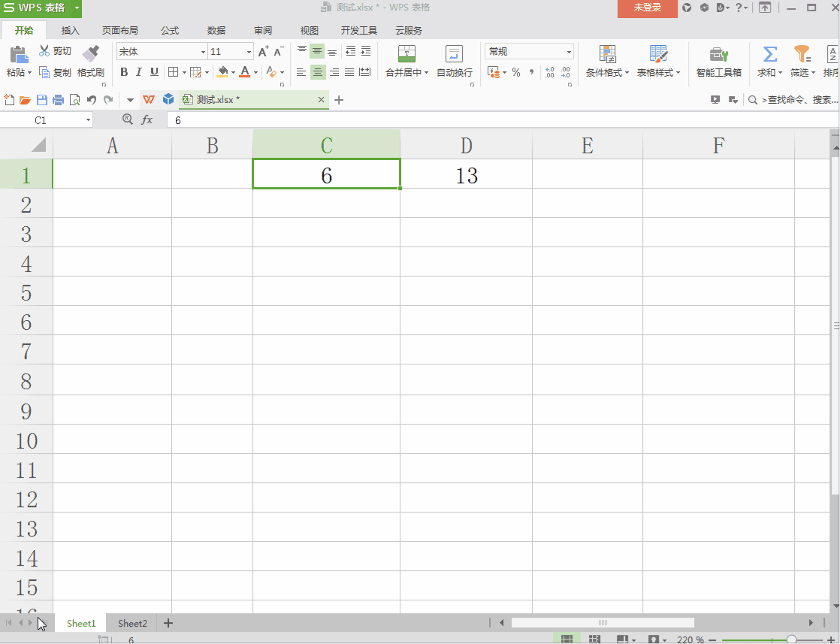Expand the font name 宋体 dropdown

(x=203, y=52)
